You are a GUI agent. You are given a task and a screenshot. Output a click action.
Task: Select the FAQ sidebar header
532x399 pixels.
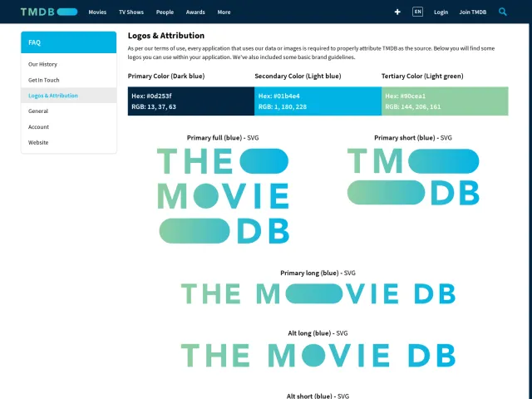coord(68,42)
